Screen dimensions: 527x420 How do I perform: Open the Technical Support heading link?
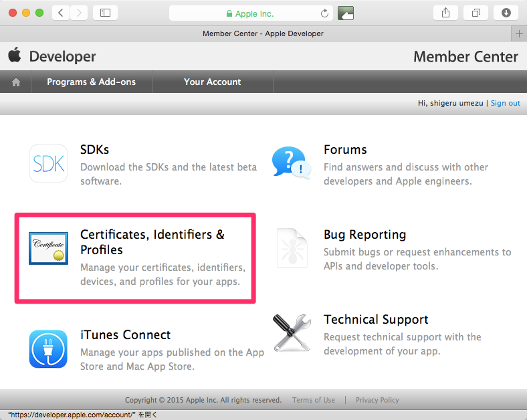pos(376,319)
